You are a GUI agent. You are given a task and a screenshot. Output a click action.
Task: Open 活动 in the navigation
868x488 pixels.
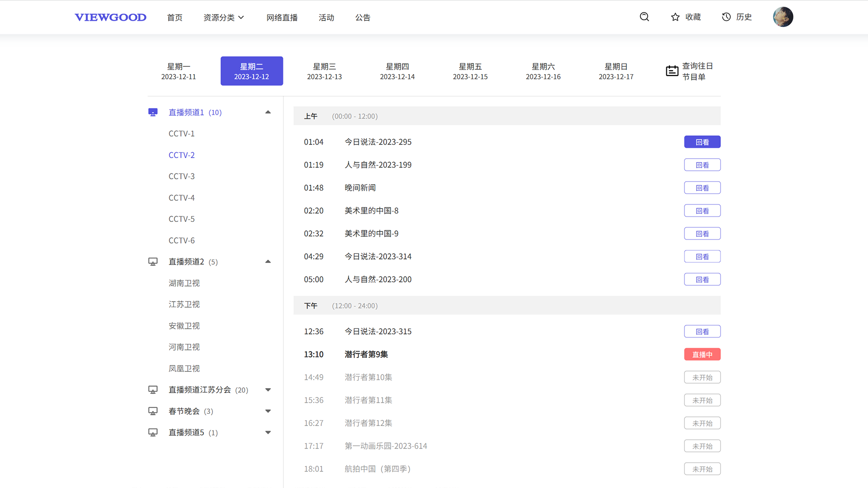pyautogui.click(x=326, y=17)
